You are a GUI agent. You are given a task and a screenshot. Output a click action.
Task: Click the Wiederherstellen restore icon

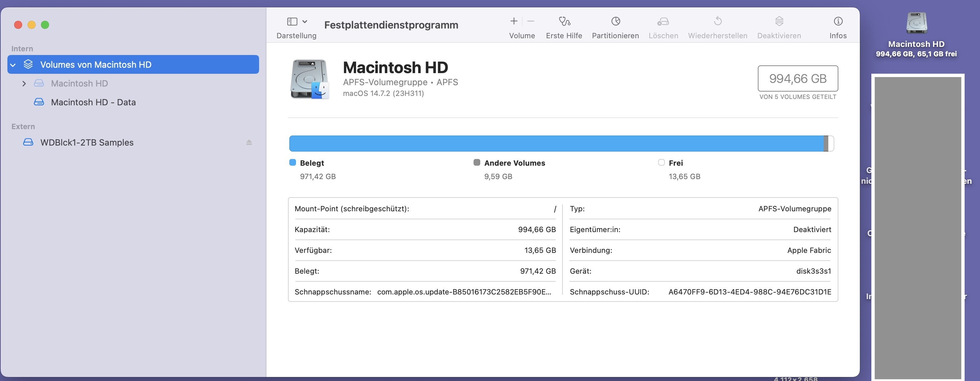tap(718, 21)
